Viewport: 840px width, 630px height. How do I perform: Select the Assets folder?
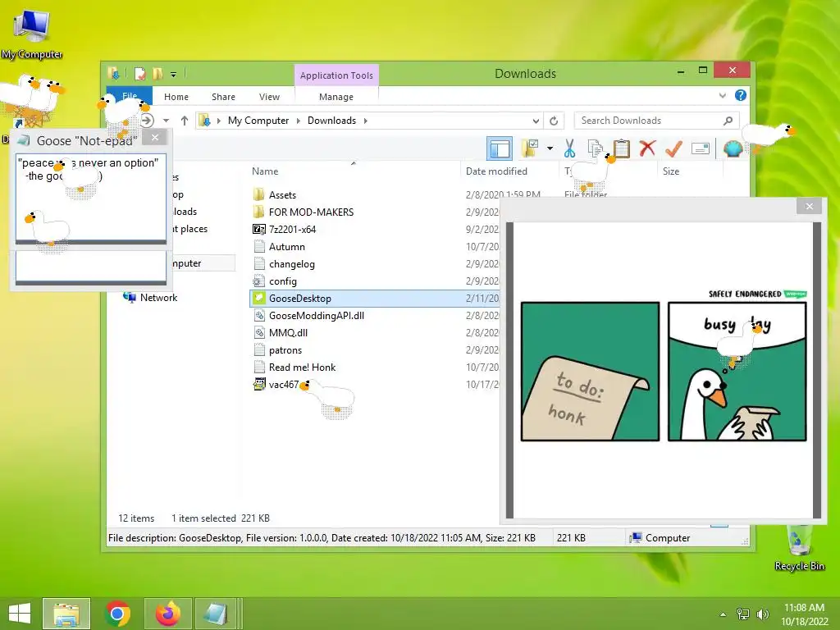(x=282, y=195)
